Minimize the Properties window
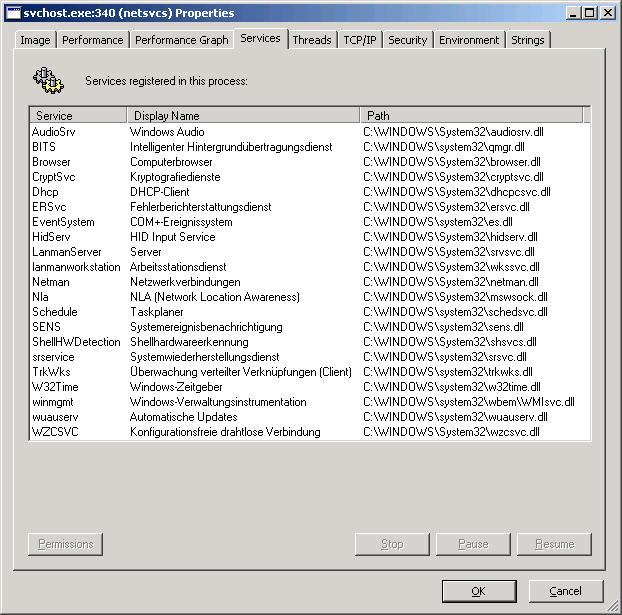 click(572, 13)
